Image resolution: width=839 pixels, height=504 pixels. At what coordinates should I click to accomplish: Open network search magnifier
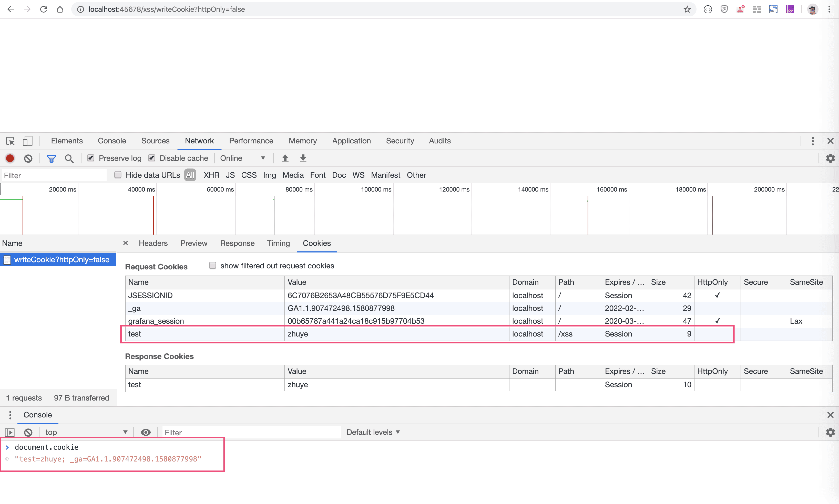coord(69,158)
